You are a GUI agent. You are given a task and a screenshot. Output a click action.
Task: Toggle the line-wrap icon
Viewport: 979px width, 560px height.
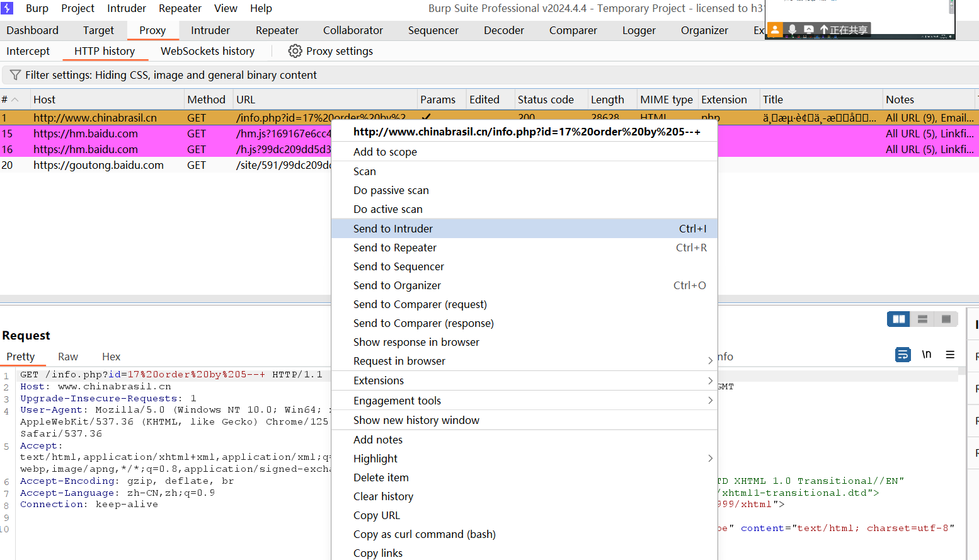pyautogui.click(x=903, y=355)
